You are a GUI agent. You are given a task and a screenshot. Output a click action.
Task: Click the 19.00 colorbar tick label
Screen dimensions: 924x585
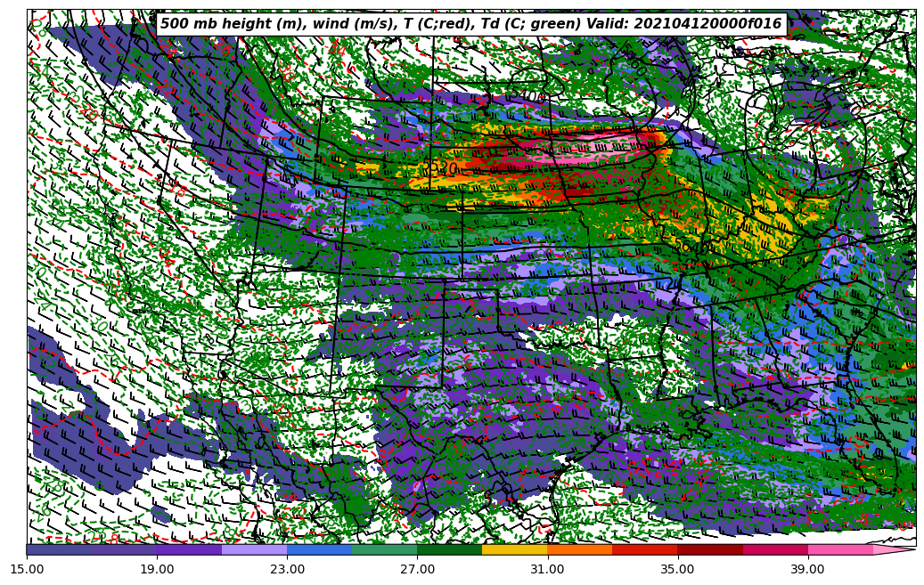coord(157,568)
